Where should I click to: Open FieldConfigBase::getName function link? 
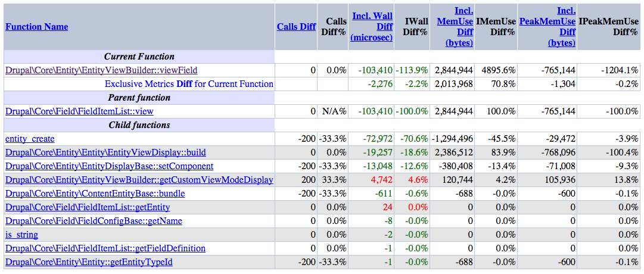coord(94,221)
